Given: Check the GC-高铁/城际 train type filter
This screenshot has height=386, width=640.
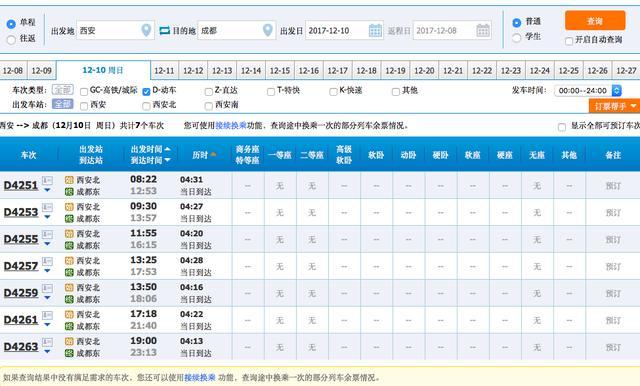Looking at the screenshot, I should click(84, 91).
